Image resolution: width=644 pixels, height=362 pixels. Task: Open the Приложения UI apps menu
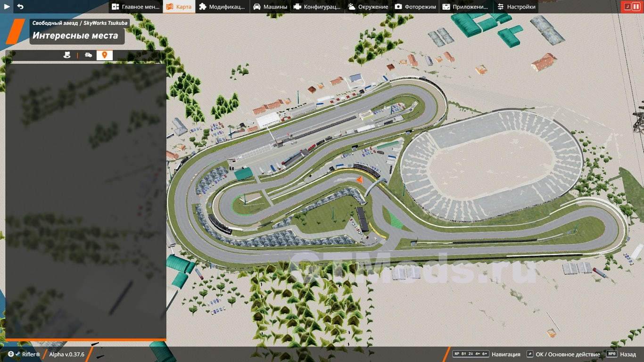click(x=465, y=7)
